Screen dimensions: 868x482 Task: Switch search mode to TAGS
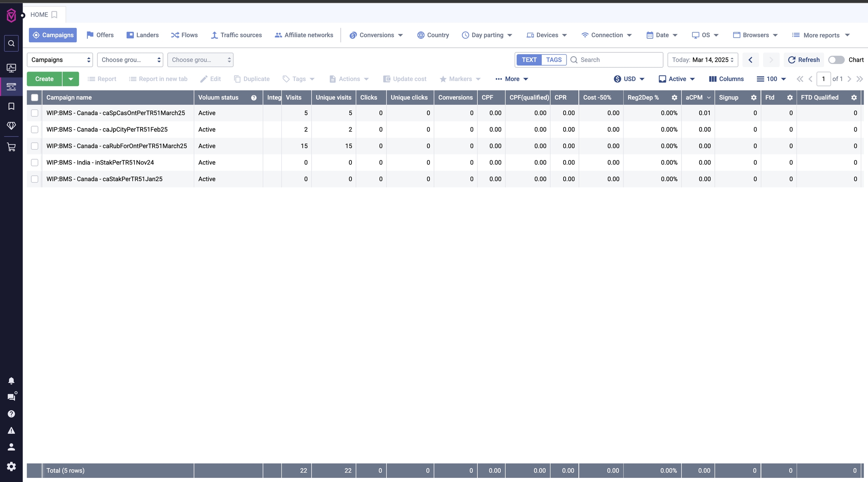(553, 60)
